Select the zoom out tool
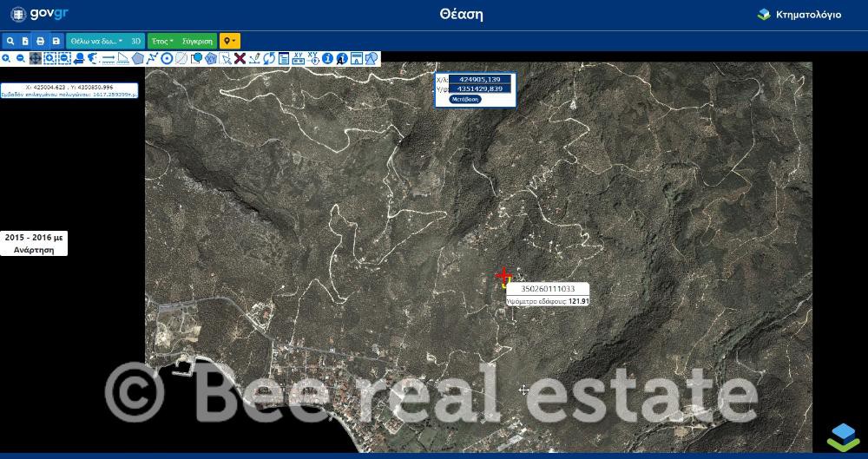Viewport: 868px width, 459px height. (x=21, y=59)
